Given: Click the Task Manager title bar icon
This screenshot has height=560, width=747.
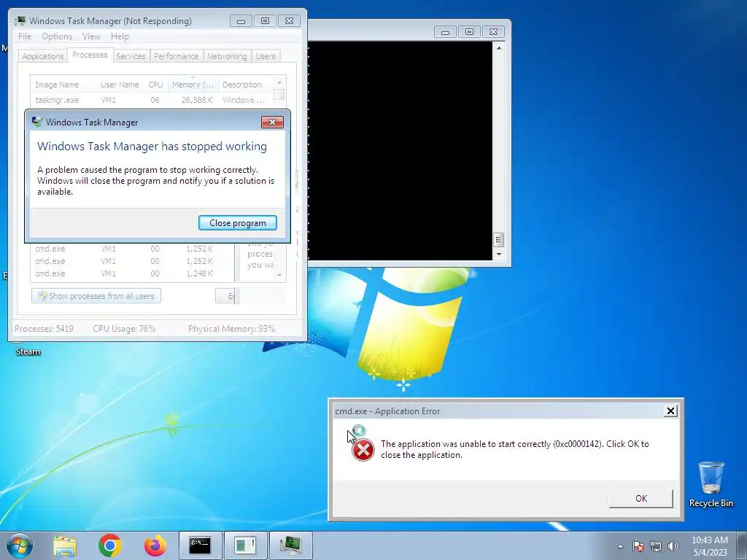Looking at the screenshot, I should 20,21.
